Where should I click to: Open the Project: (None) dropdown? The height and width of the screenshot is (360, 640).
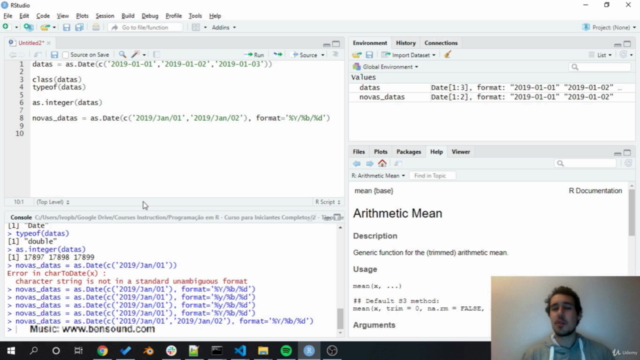click(x=609, y=27)
